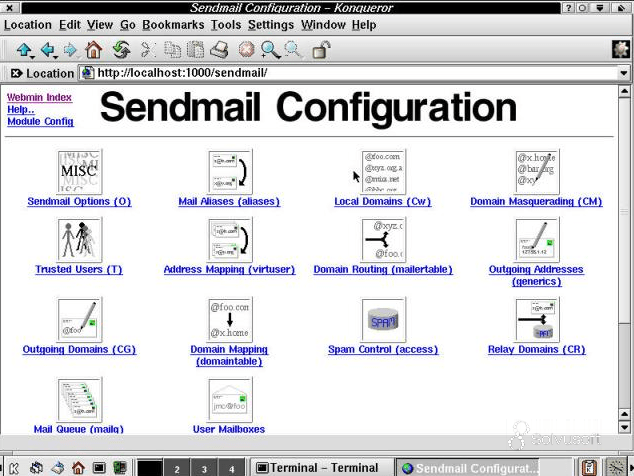Open the Go menu
The height and width of the screenshot is (476, 634).
tap(128, 25)
